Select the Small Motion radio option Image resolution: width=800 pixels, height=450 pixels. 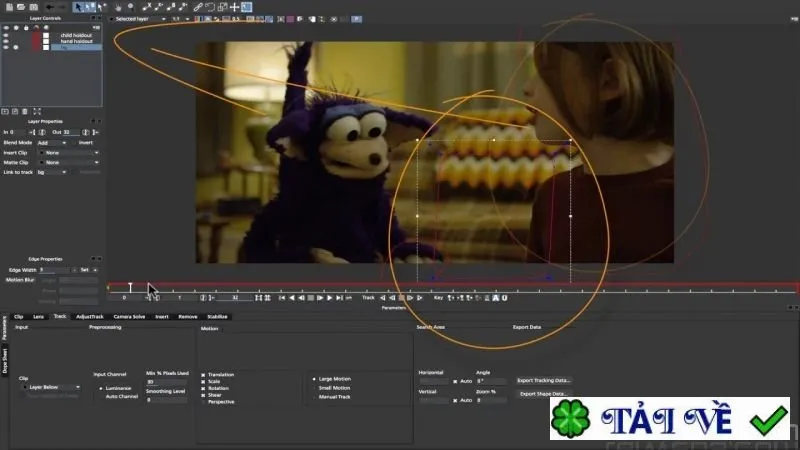click(x=314, y=388)
